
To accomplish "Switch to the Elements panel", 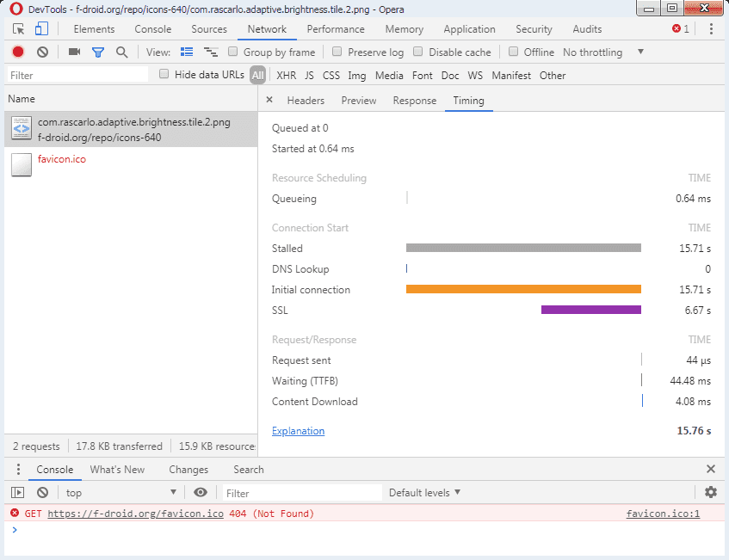I will coord(94,28).
